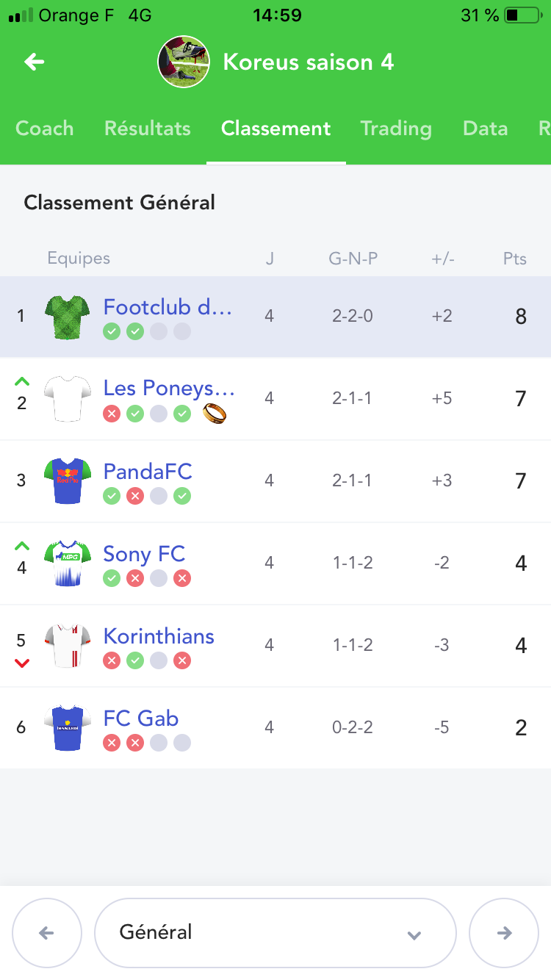Tap the Les Poneys white jersey icon

pos(68,399)
